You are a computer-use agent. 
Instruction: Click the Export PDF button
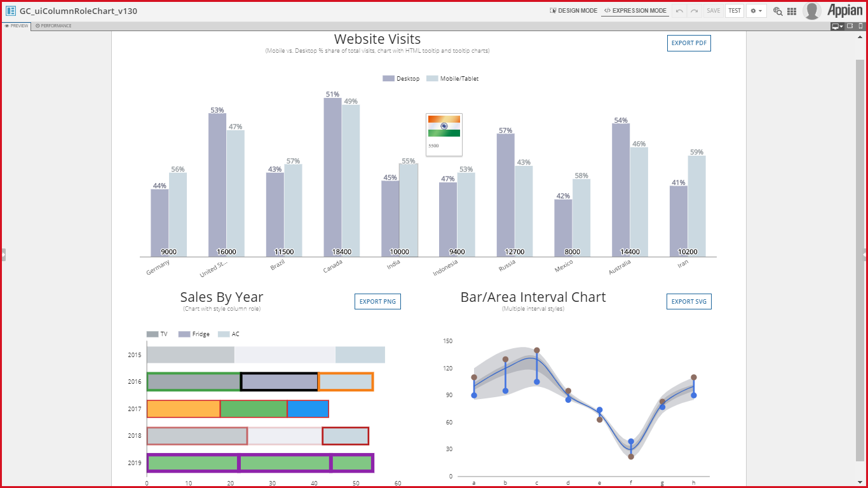[689, 43]
